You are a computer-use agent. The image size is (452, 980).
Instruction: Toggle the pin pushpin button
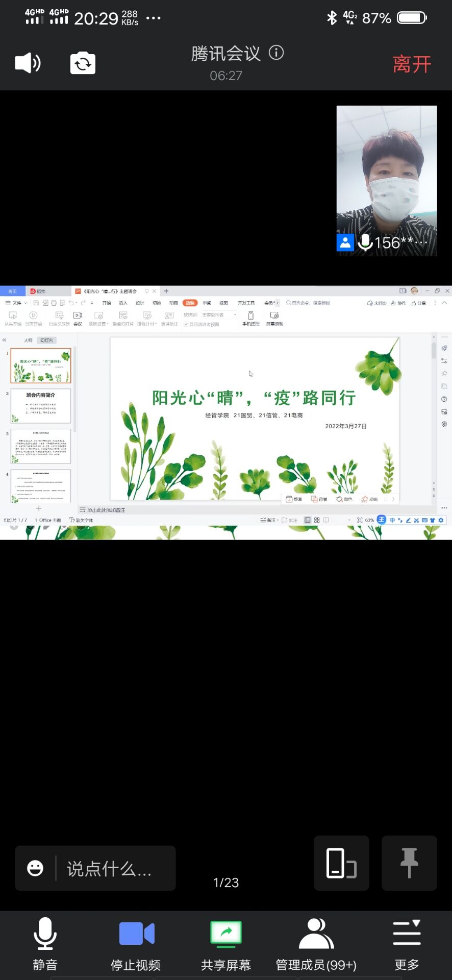409,863
